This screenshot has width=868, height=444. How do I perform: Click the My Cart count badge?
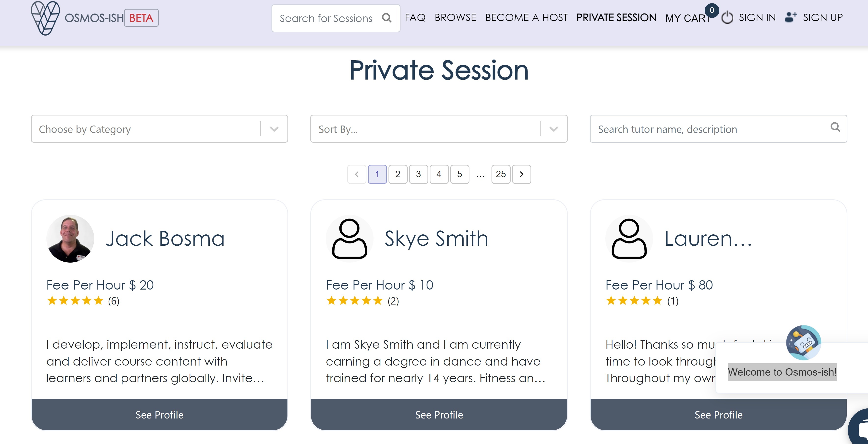tap(712, 11)
